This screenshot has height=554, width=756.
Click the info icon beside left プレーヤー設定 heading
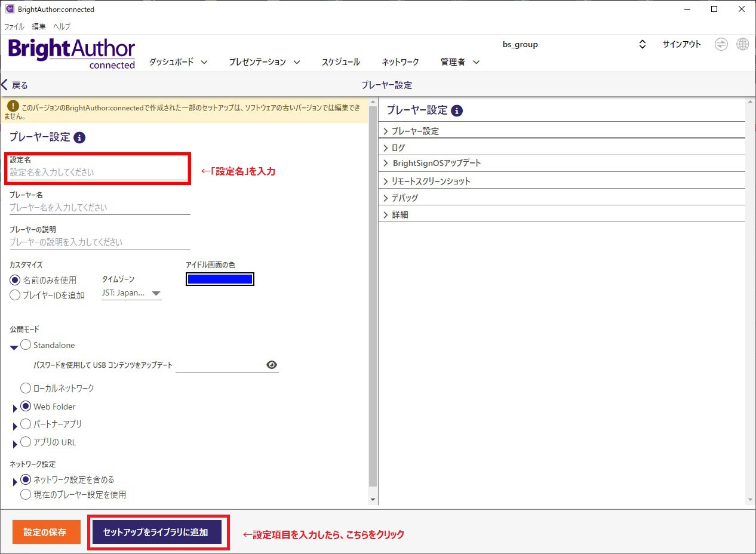point(79,138)
